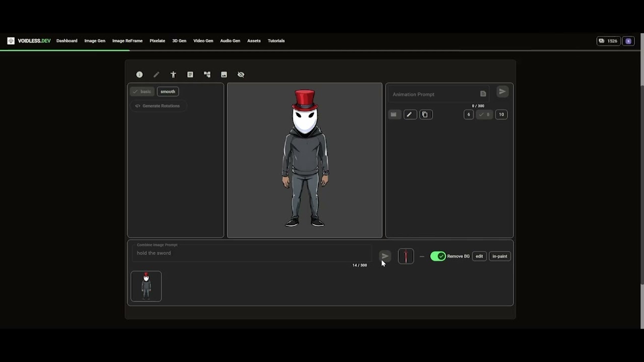644x362 pixels.
Task: Open the Audio Gen page
Action: (x=230, y=41)
